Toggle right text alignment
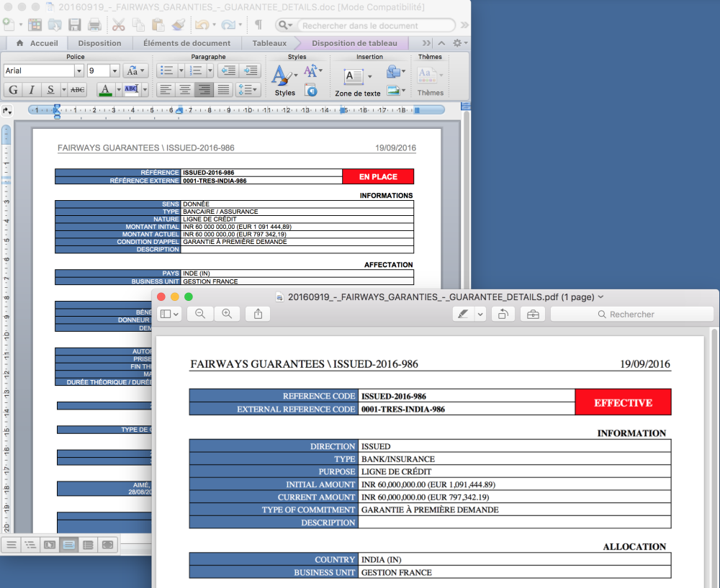720x588 pixels. (204, 89)
